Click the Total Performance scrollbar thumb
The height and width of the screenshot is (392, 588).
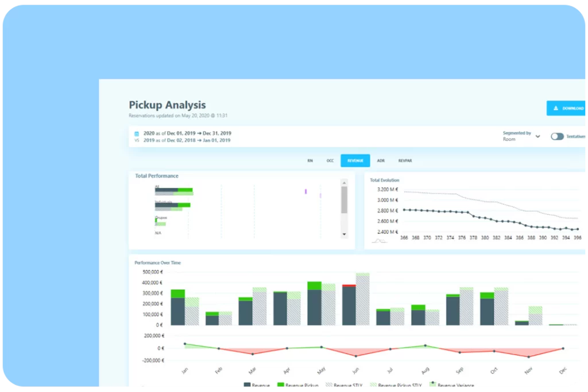(344, 200)
